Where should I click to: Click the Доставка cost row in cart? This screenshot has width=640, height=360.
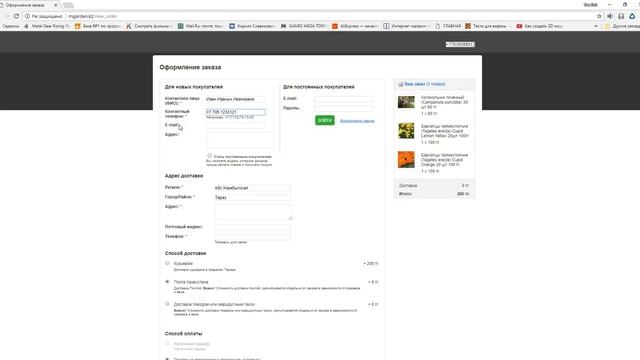434,186
